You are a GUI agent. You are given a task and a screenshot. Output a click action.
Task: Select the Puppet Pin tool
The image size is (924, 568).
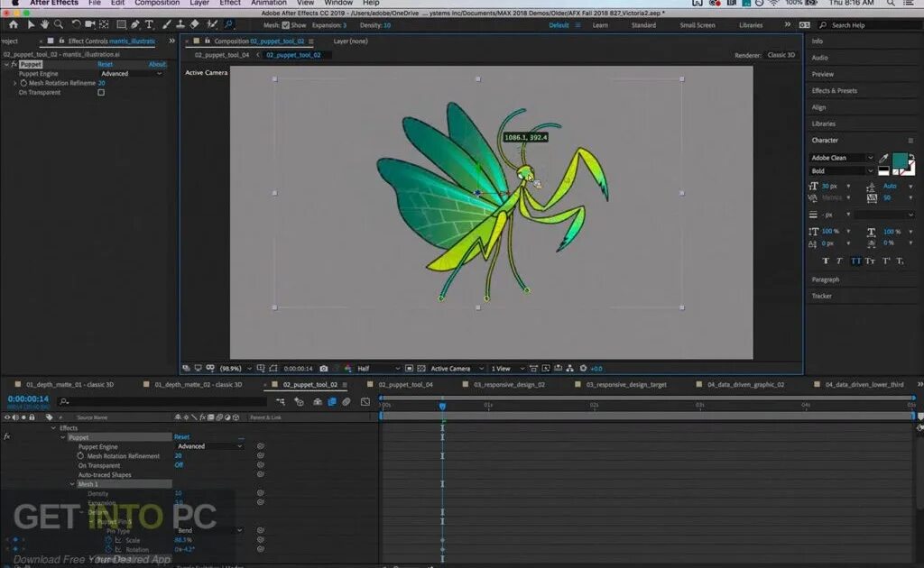228,24
